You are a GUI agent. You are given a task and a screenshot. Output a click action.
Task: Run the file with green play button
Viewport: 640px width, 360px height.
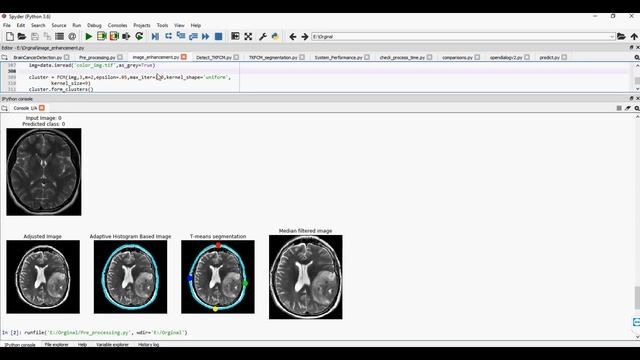coord(89,36)
